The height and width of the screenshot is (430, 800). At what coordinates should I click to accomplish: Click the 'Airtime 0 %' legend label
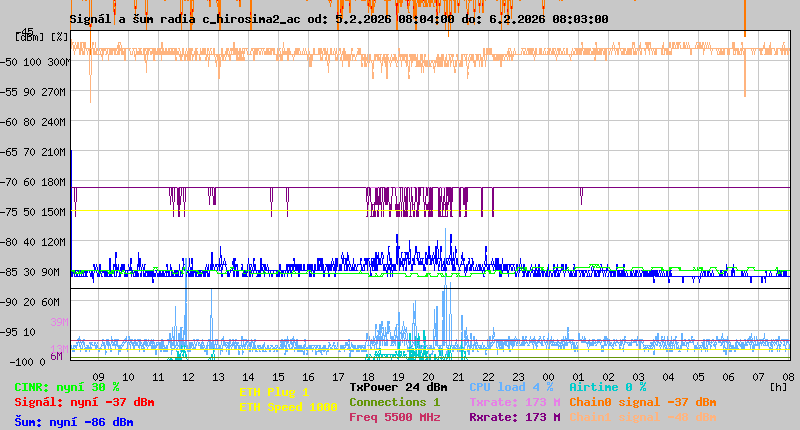click(x=608, y=387)
